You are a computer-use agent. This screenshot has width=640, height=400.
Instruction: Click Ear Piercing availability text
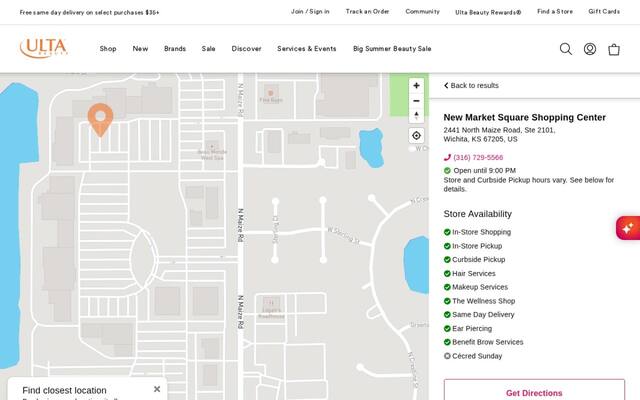[472, 329]
